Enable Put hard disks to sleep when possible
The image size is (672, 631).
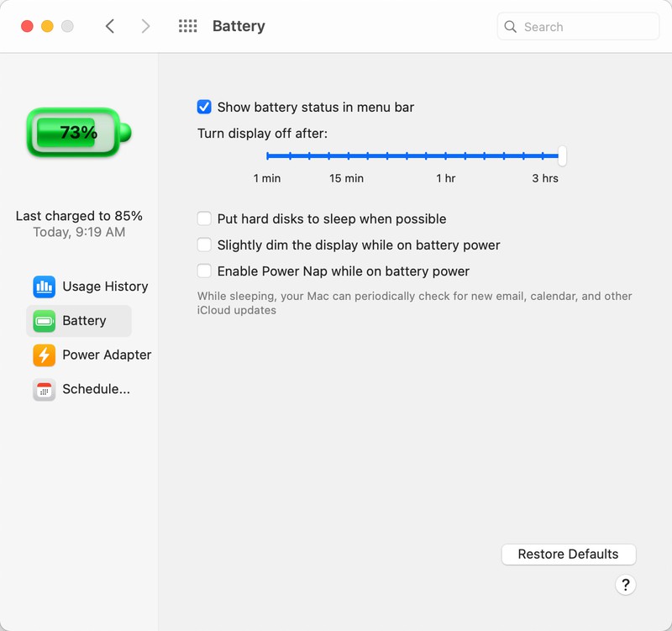[x=203, y=218]
